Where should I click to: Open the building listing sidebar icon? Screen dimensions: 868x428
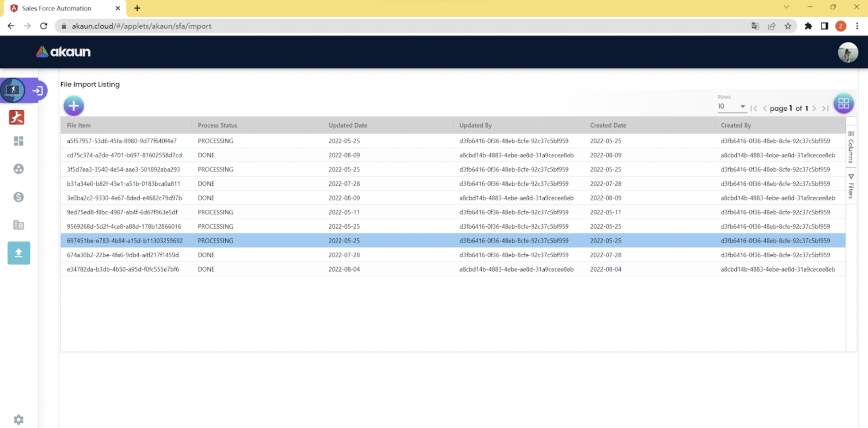click(x=19, y=225)
